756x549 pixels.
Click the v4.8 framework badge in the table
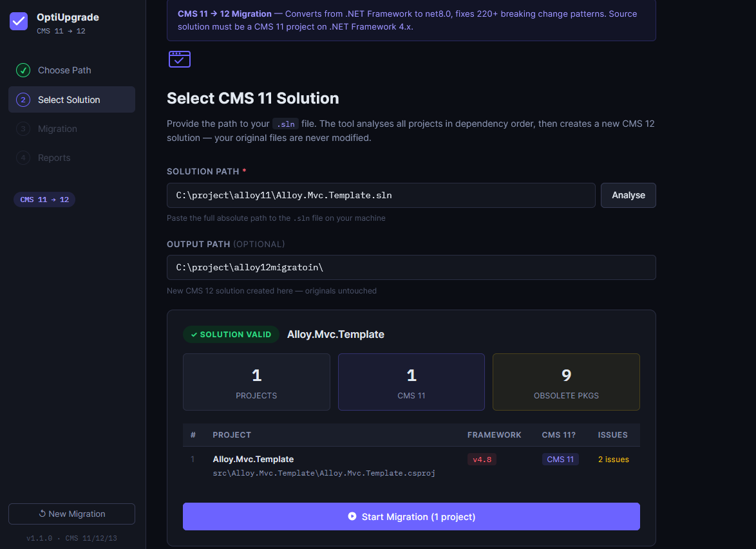pos(482,459)
